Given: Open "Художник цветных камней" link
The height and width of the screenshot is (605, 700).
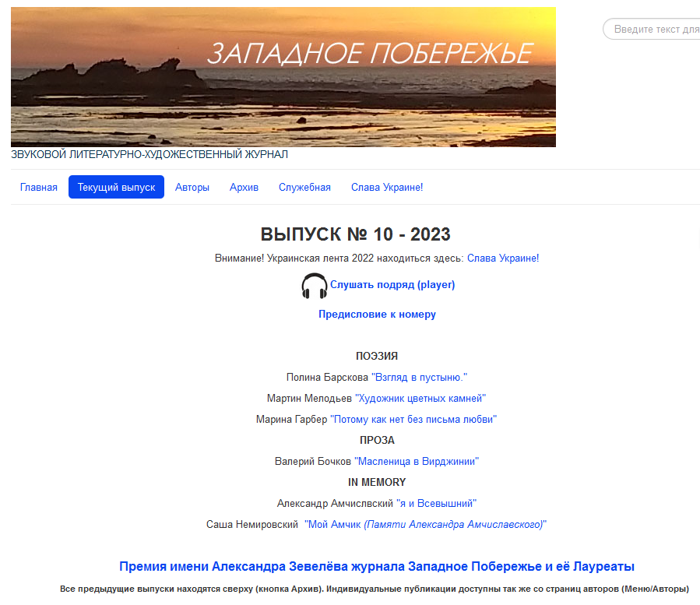Looking at the screenshot, I should pos(420,399).
